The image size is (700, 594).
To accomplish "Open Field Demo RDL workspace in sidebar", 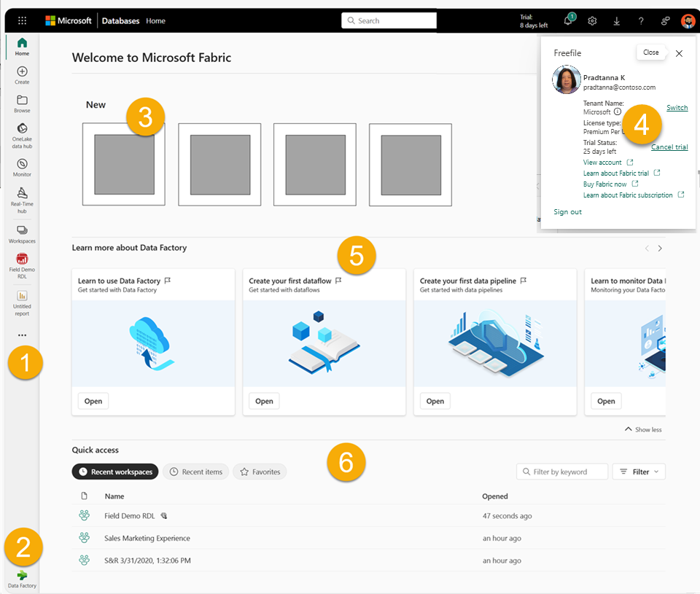I will click(22, 266).
